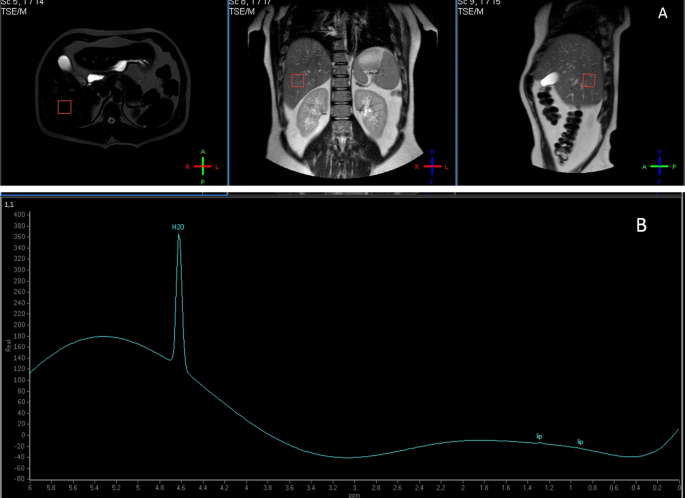Click the panel B letter label
The width and height of the screenshot is (685, 498).
pos(642,225)
